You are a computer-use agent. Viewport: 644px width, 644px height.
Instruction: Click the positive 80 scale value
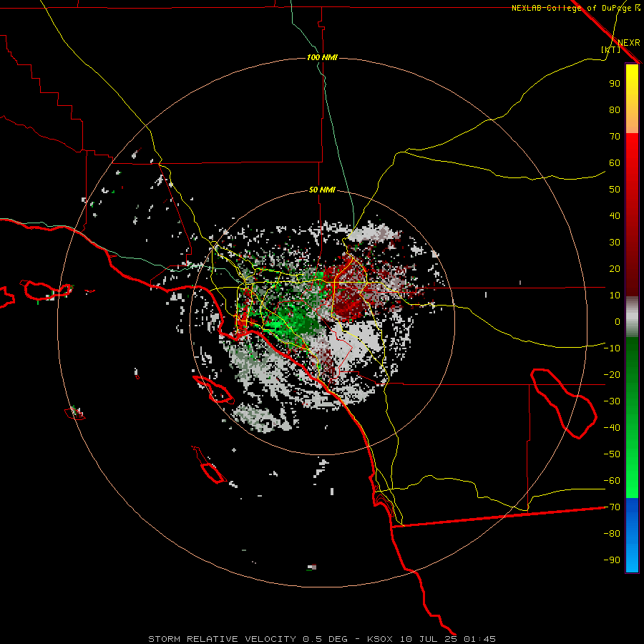(x=615, y=110)
